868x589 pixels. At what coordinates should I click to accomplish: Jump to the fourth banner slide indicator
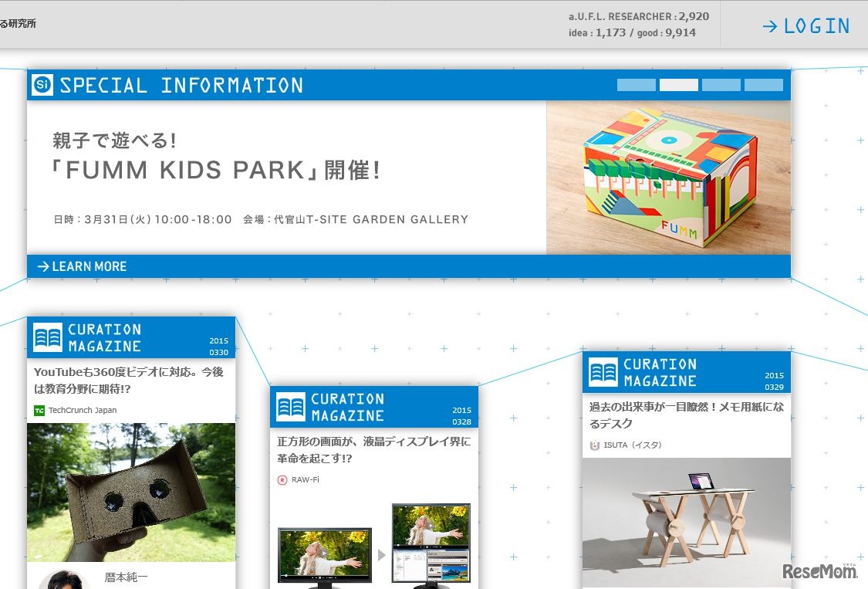pyautogui.click(x=763, y=85)
